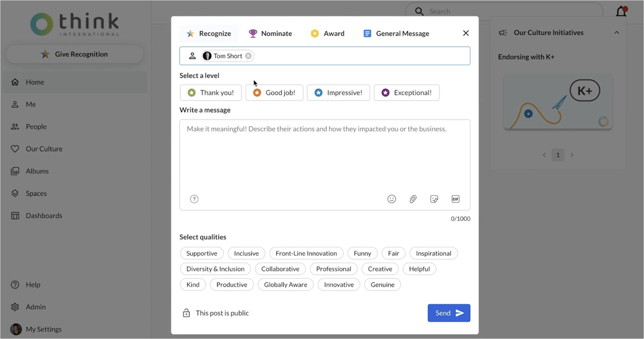Click Give Recognition button

tap(75, 54)
